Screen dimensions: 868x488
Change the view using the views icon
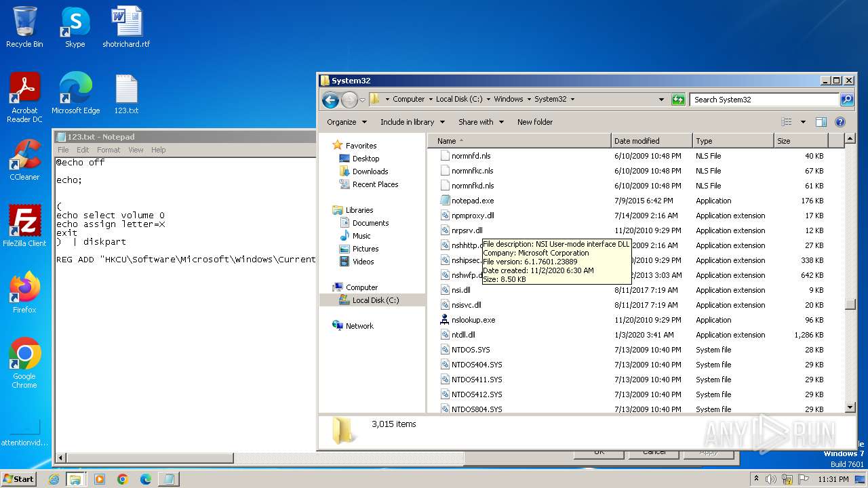coord(787,122)
